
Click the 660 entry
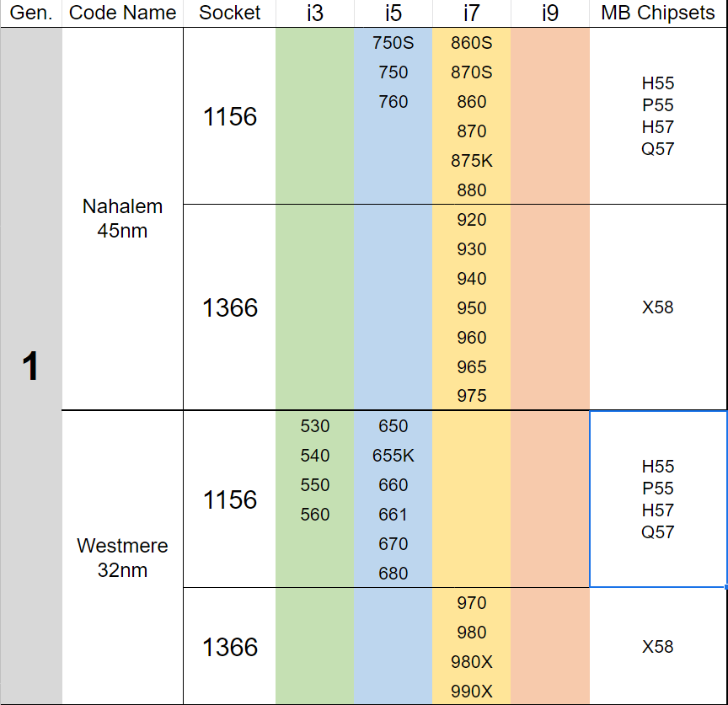pyautogui.click(x=393, y=485)
